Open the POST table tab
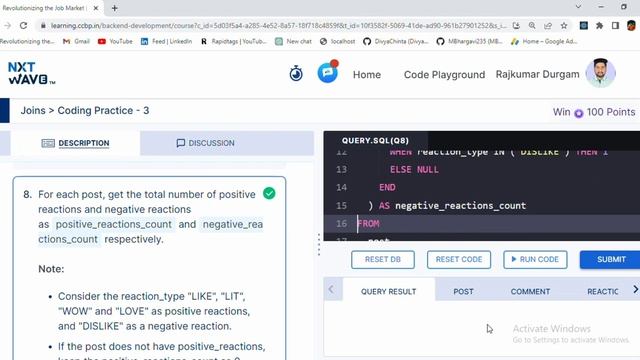 [x=463, y=291]
